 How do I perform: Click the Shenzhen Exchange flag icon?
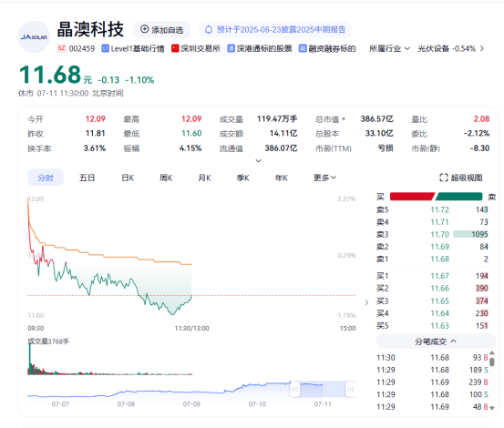(175, 48)
